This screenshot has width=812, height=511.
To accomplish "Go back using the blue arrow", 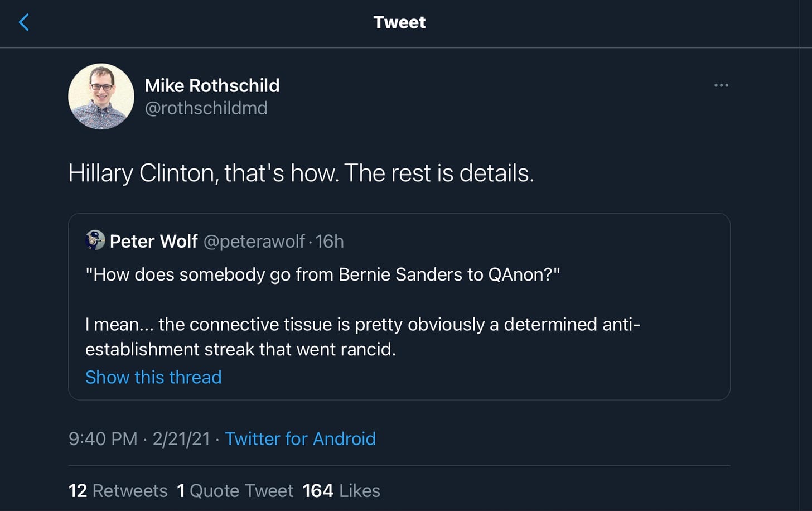I will [x=24, y=22].
